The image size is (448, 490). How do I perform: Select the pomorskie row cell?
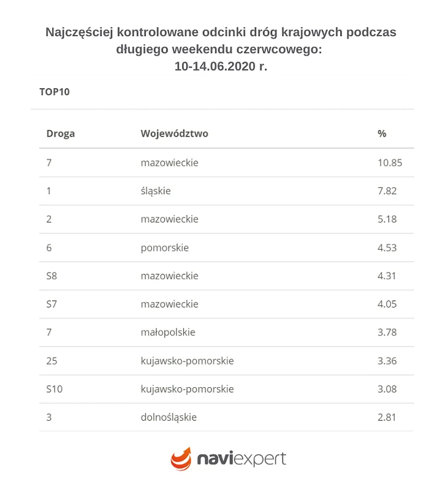pyautogui.click(x=165, y=247)
